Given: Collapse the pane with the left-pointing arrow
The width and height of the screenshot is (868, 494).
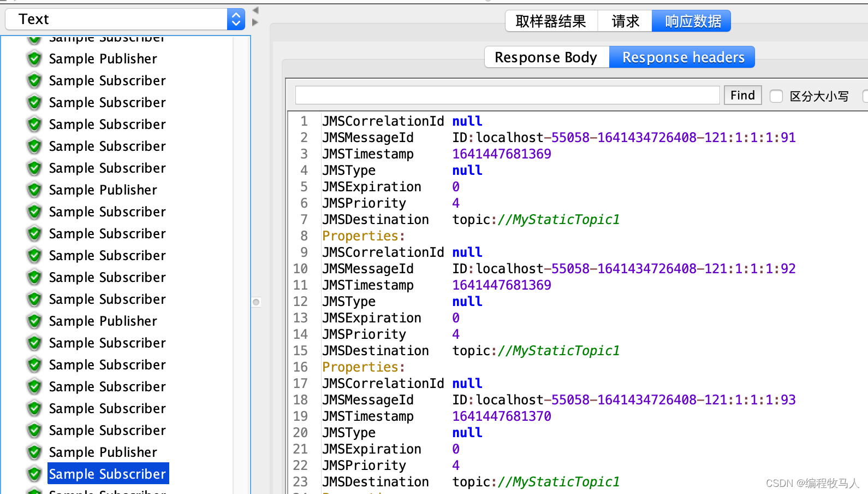Looking at the screenshot, I should [x=255, y=10].
